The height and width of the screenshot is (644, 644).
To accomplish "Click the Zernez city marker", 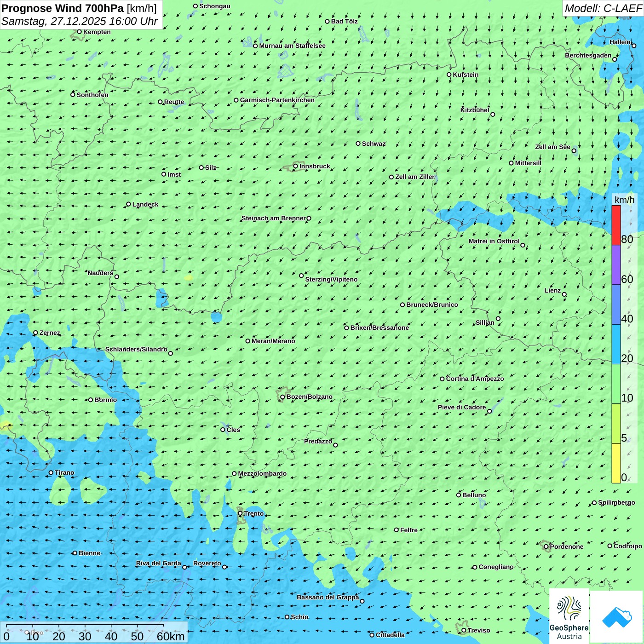I will (x=35, y=333).
